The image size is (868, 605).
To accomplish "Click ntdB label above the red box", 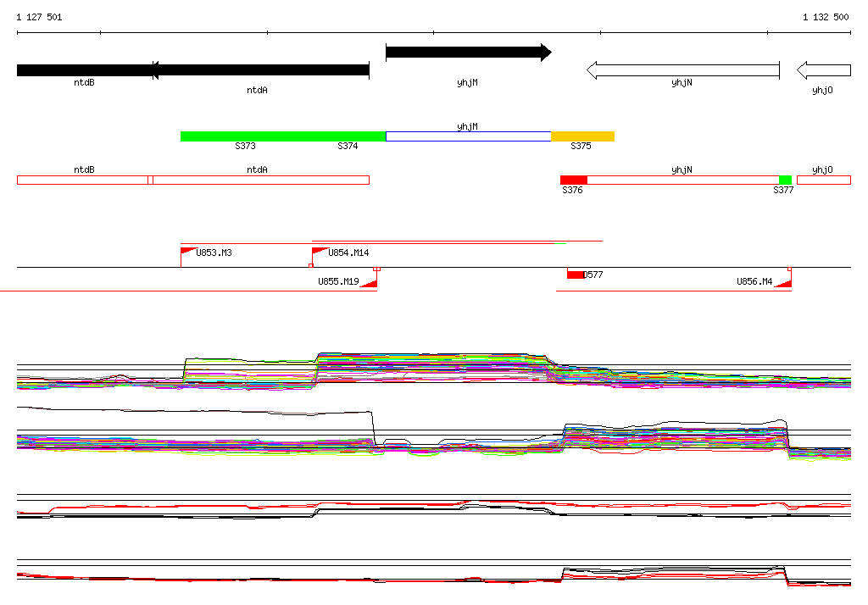I will [x=84, y=170].
